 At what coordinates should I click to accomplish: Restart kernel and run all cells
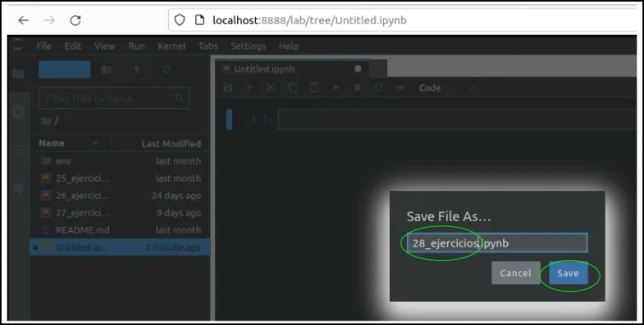coord(400,88)
